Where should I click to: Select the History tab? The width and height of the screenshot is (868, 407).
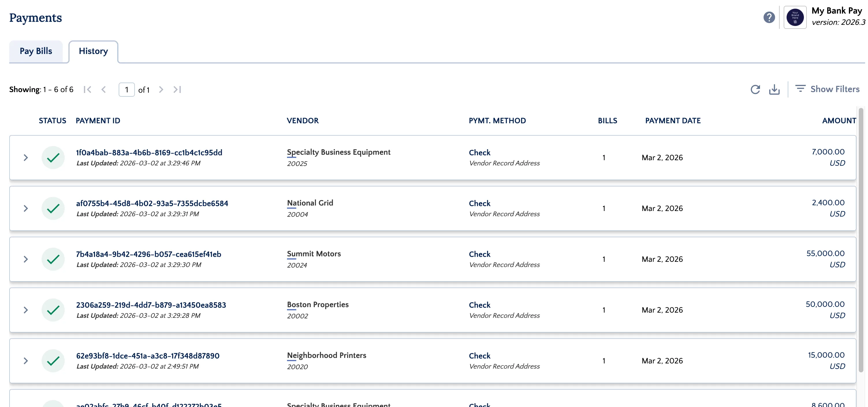(x=93, y=51)
